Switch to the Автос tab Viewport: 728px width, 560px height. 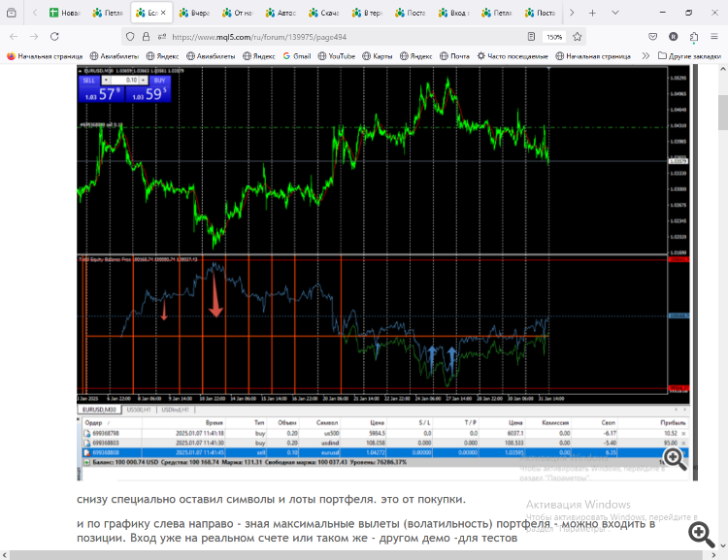(281, 13)
